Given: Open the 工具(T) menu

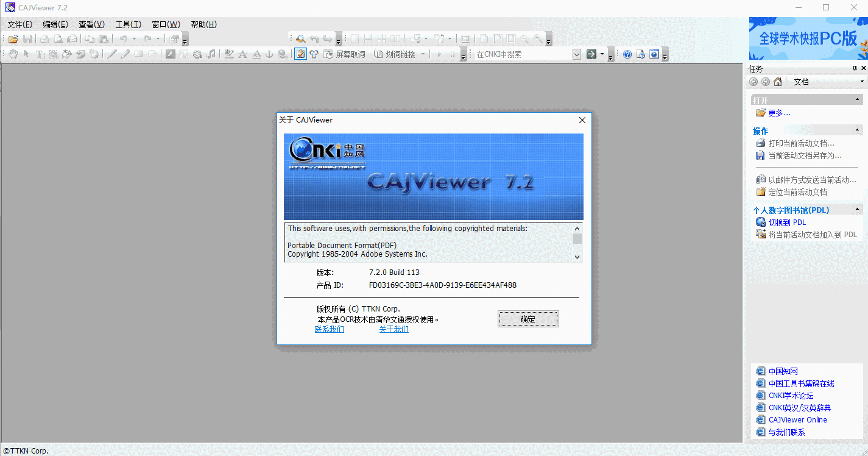Looking at the screenshot, I should (x=128, y=24).
